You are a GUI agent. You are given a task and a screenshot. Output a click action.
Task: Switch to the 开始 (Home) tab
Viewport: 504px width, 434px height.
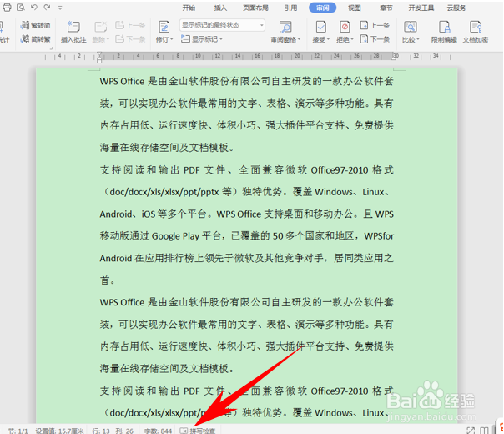click(189, 8)
